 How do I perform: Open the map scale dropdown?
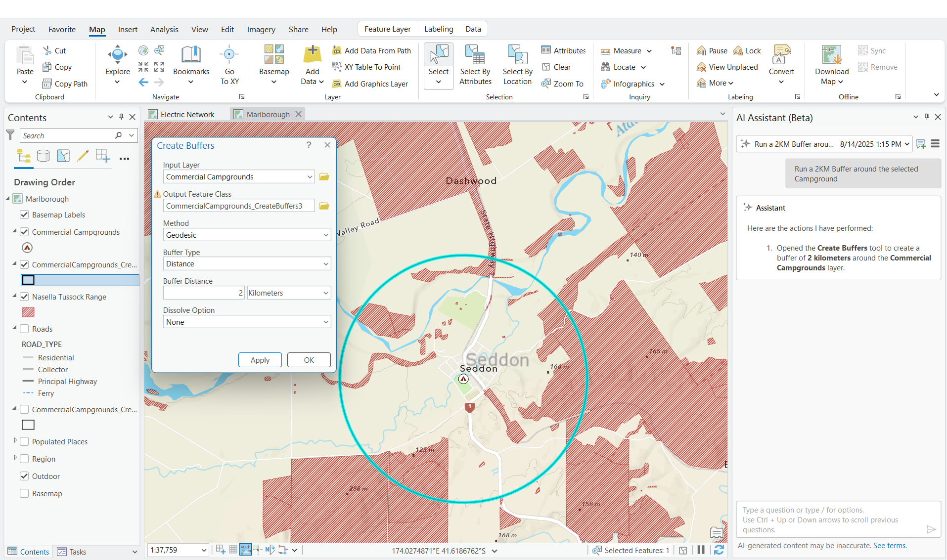click(x=204, y=550)
